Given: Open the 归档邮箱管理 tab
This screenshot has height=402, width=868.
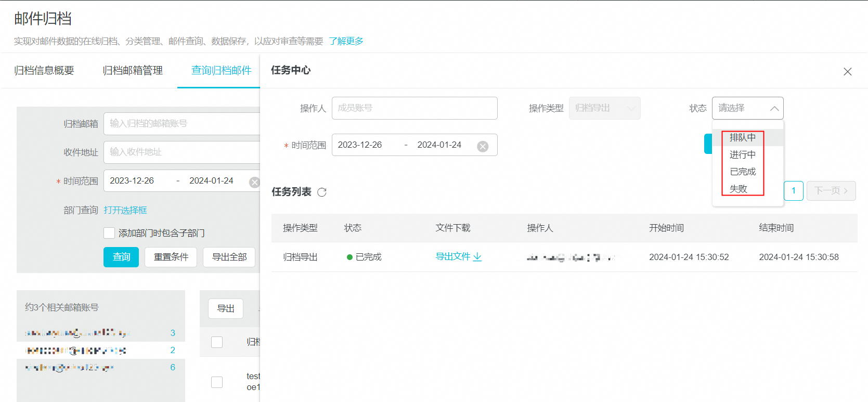Looking at the screenshot, I should tap(133, 71).
